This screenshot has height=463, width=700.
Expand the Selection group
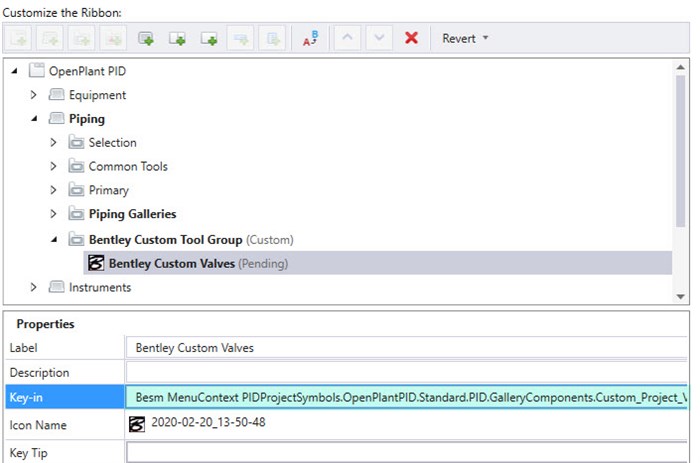tap(53, 142)
